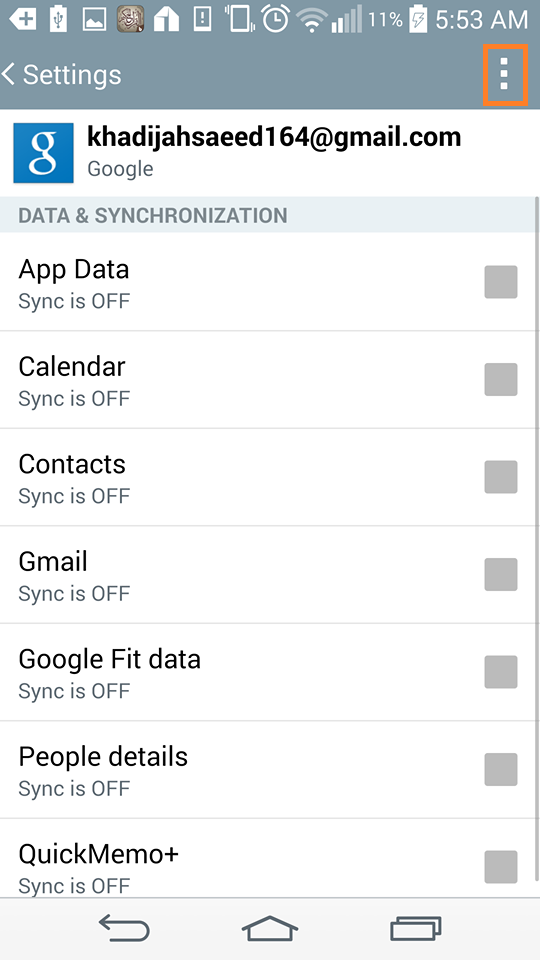
Task: Toggle People details sync checkbox
Action: pyautogui.click(x=501, y=769)
